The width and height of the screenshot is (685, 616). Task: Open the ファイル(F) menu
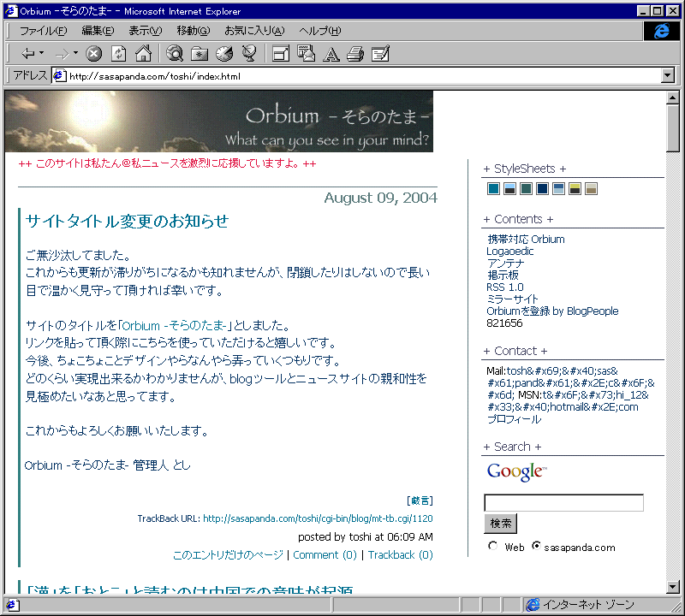click(44, 31)
